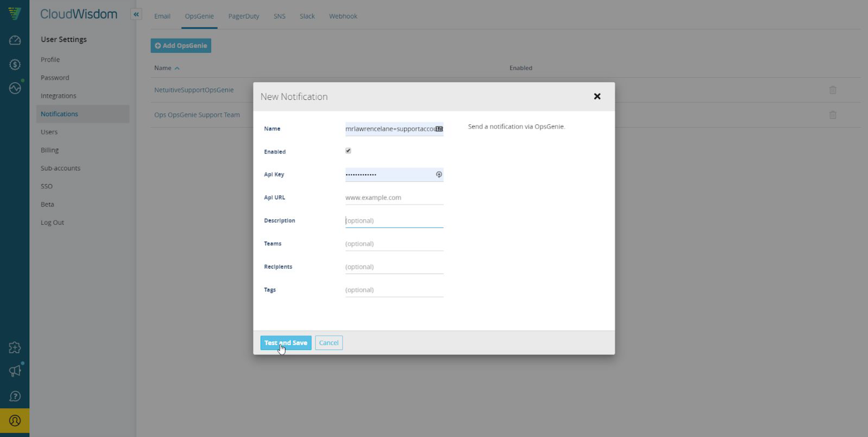The height and width of the screenshot is (437, 868).
Task: Open Integrations in User Settings
Action: pos(58,96)
